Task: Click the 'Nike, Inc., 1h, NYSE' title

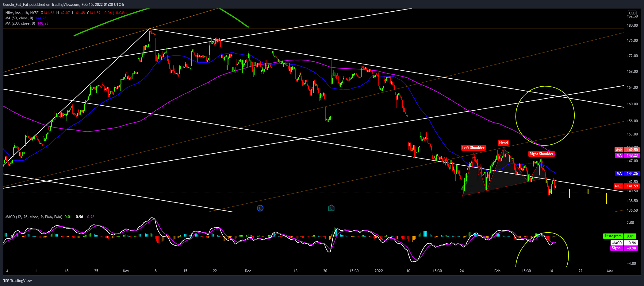Action: pyautogui.click(x=22, y=13)
